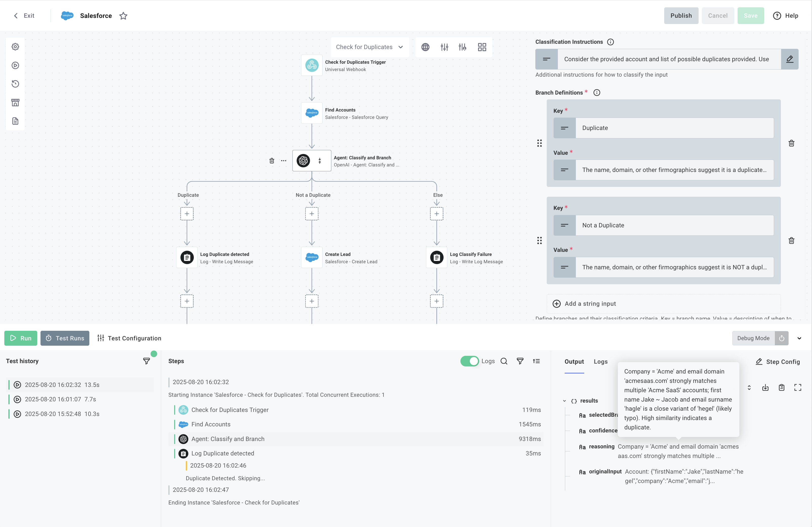
Task: Open the 'Check for Duplicates' workflow dropdown
Action: 370,47
